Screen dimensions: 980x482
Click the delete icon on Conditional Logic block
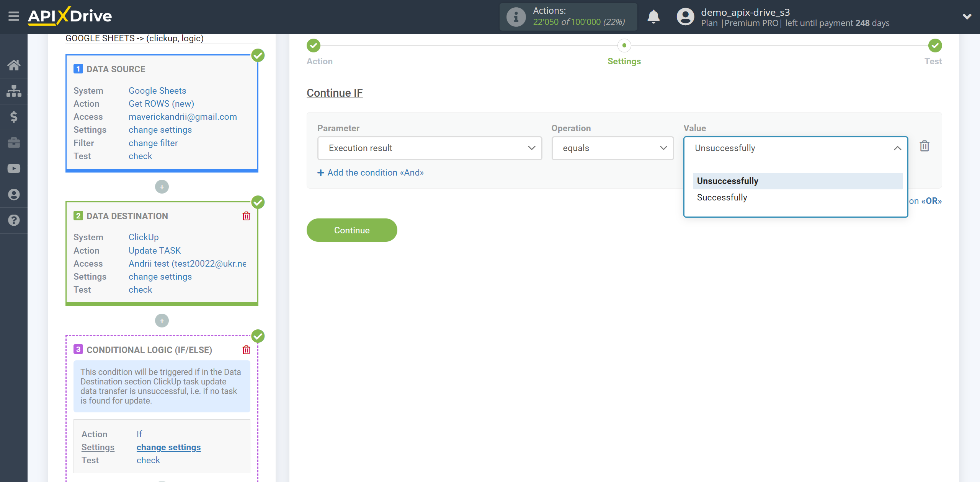tap(247, 350)
